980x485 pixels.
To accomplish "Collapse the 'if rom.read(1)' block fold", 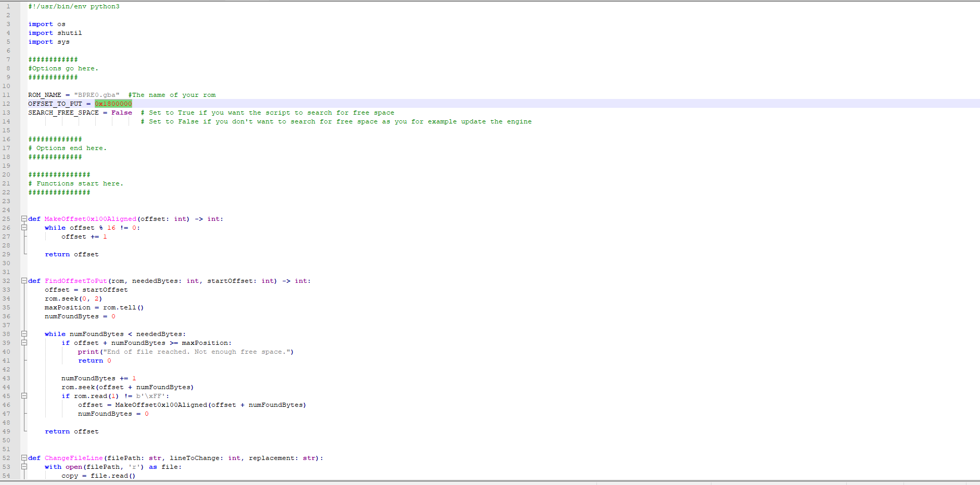I will pyautogui.click(x=24, y=396).
